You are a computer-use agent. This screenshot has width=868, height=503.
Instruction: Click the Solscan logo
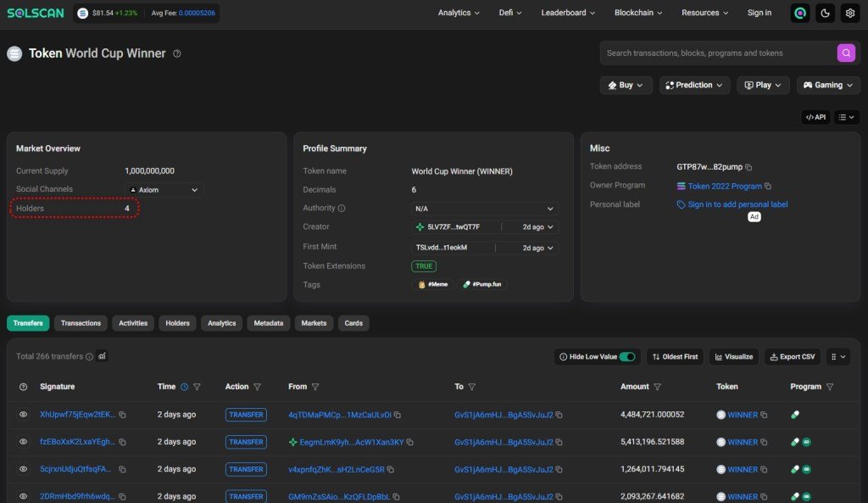coord(36,13)
